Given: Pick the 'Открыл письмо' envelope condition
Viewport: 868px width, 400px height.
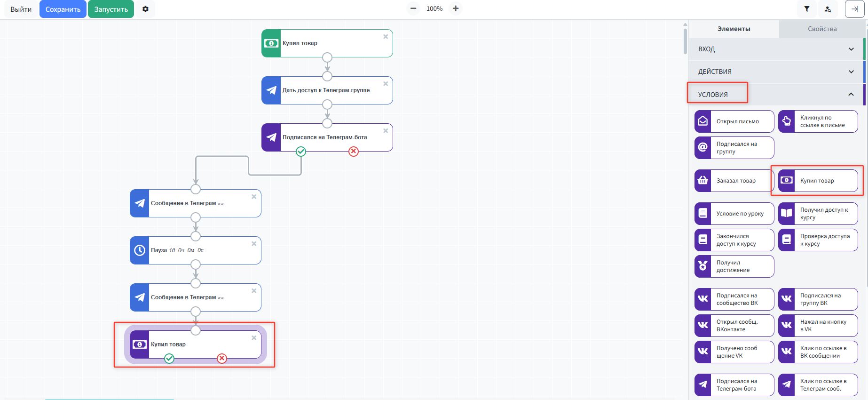Looking at the screenshot, I should [x=734, y=121].
